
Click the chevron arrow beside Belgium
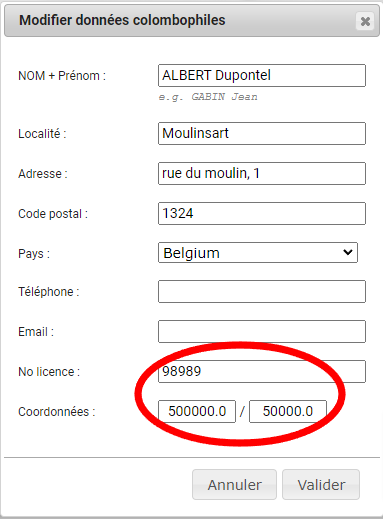348,252
